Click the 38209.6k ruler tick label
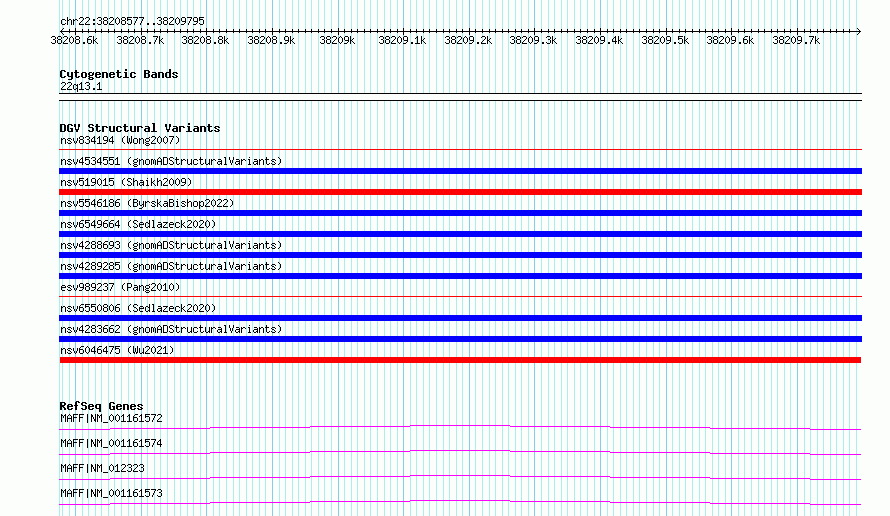Viewport: 890px width, 516px height. pyautogui.click(x=731, y=40)
